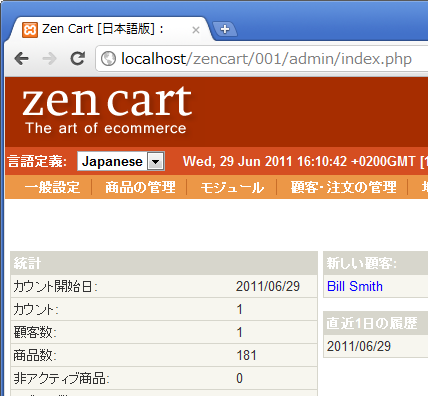Click the 統計 panel header
This screenshot has height=396, width=428.
pyautogui.click(x=164, y=263)
